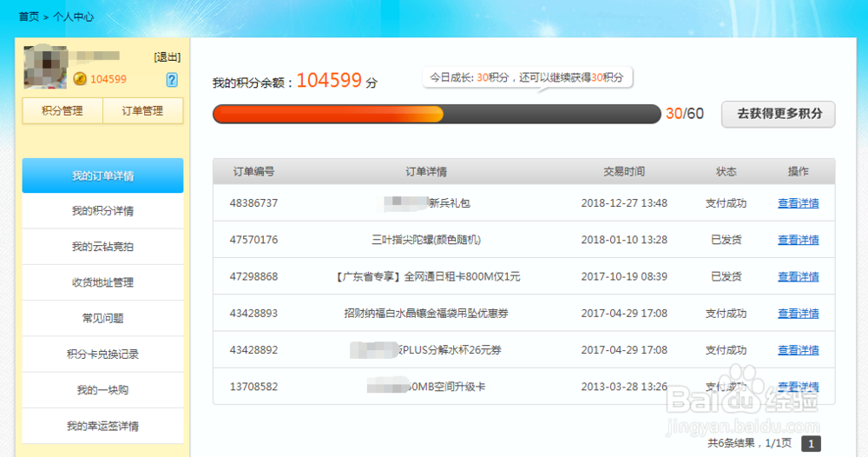Open 积分卡兑换记录 sidebar item
The height and width of the screenshot is (457, 868).
click(x=102, y=354)
